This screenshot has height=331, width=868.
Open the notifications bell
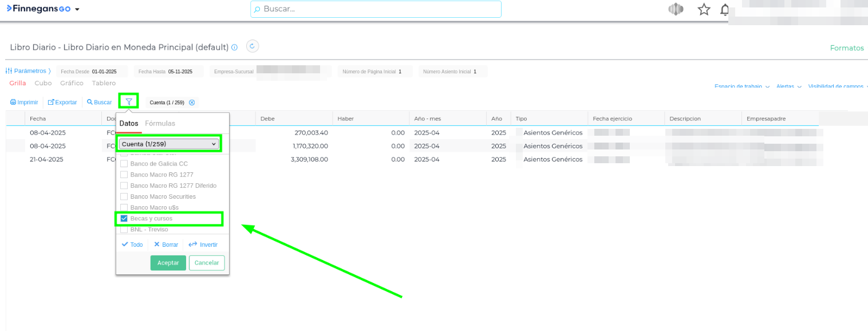(x=725, y=10)
